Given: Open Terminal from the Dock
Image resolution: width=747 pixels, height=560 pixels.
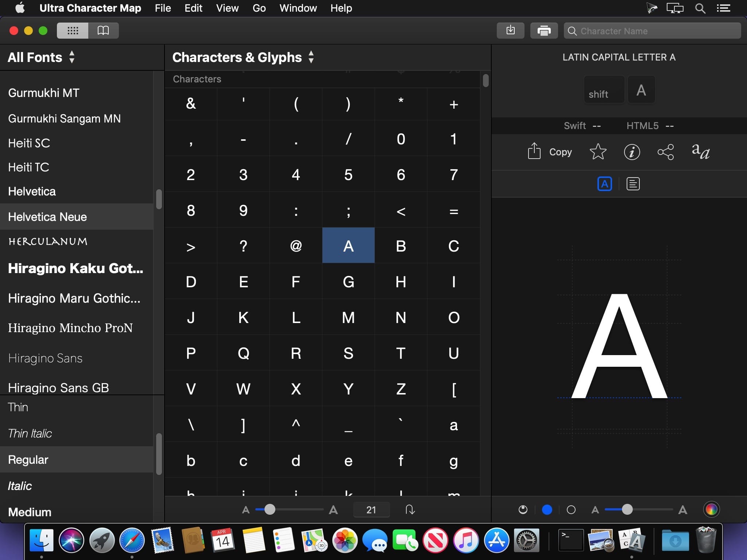Looking at the screenshot, I should coord(571,540).
